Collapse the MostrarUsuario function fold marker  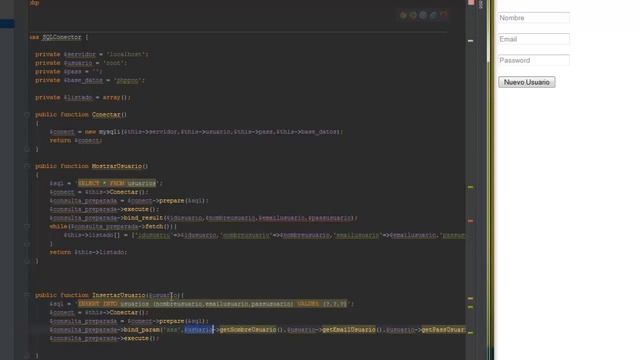coord(27,166)
